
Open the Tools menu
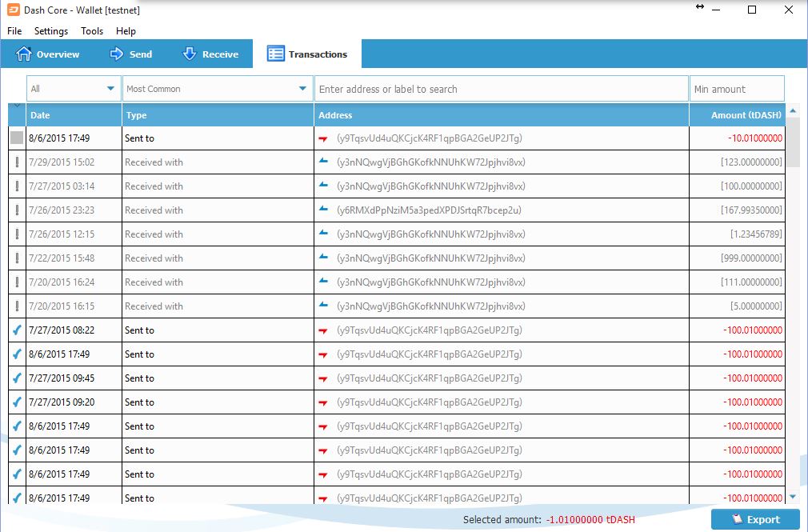92,31
